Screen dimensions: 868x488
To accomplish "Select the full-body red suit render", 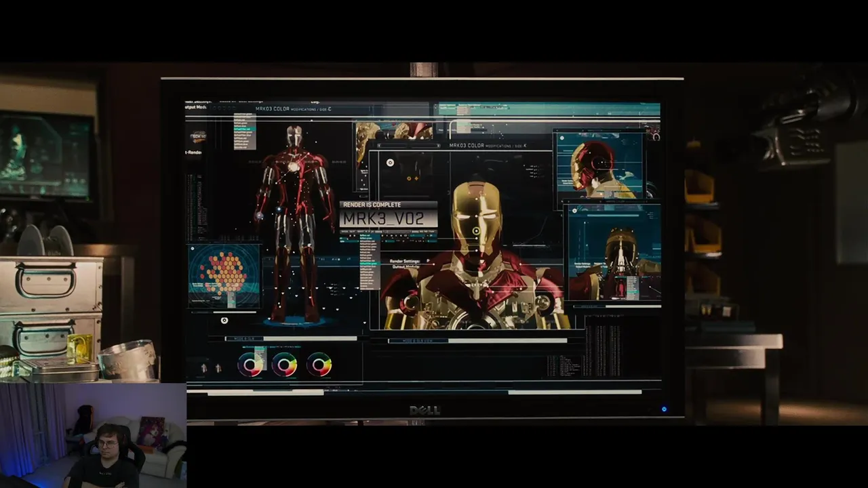I will click(294, 222).
